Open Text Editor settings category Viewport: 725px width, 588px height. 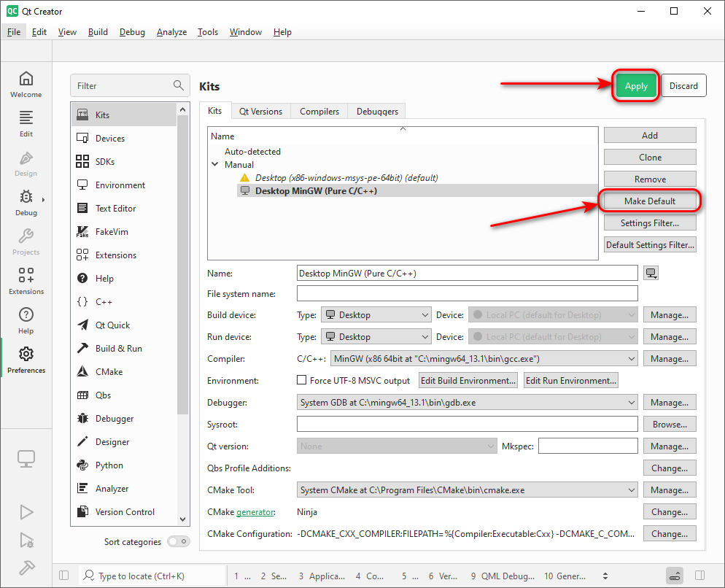(x=124, y=208)
